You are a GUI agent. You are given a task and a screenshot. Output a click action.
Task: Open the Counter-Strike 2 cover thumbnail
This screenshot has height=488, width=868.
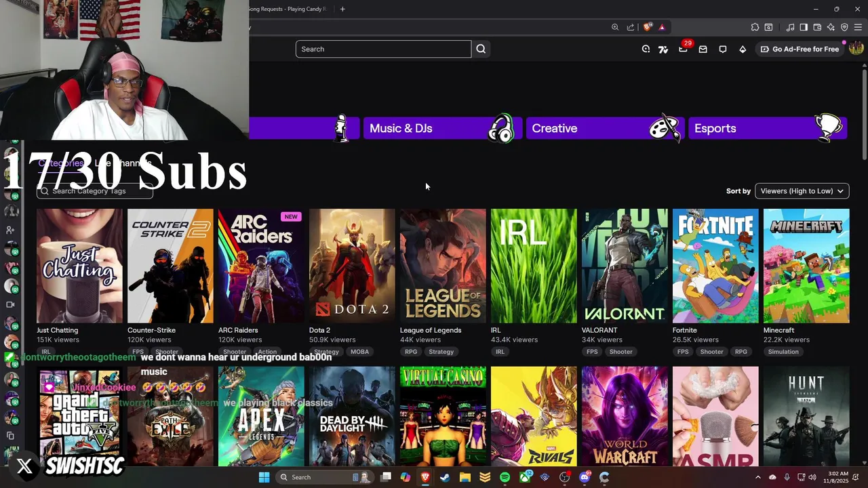coord(170,266)
